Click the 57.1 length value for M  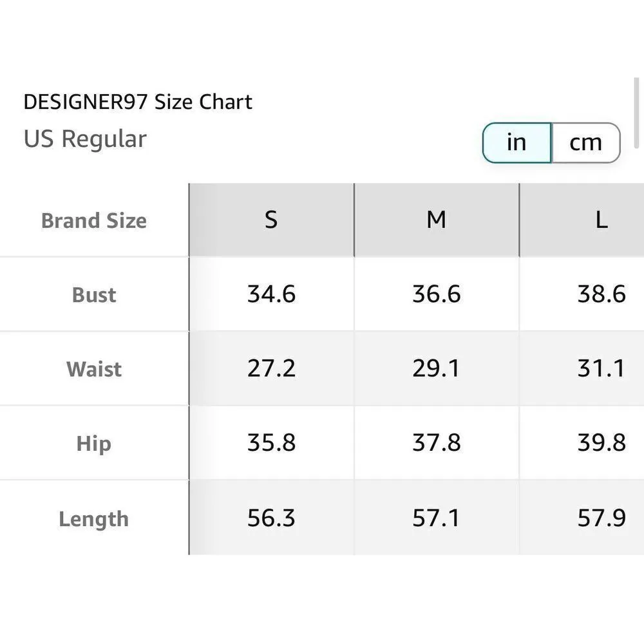point(436,518)
